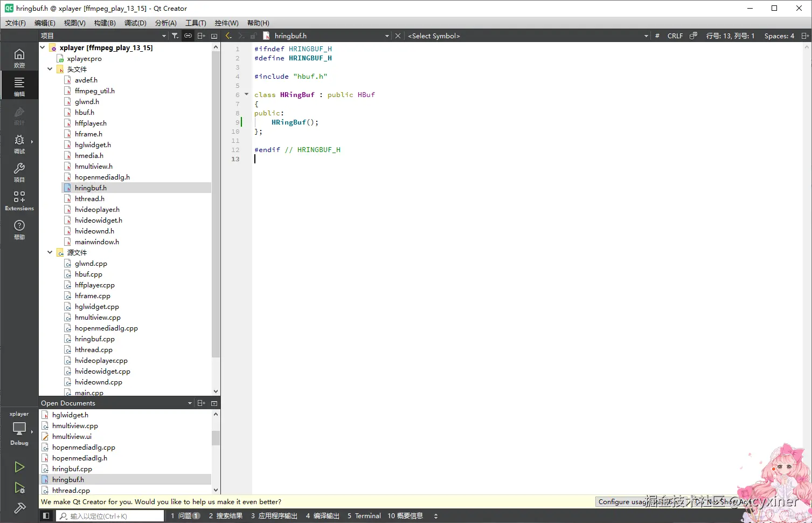The width and height of the screenshot is (812, 523).
Task: Switch to Edit (编辑) mode
Action: point(19,86)
